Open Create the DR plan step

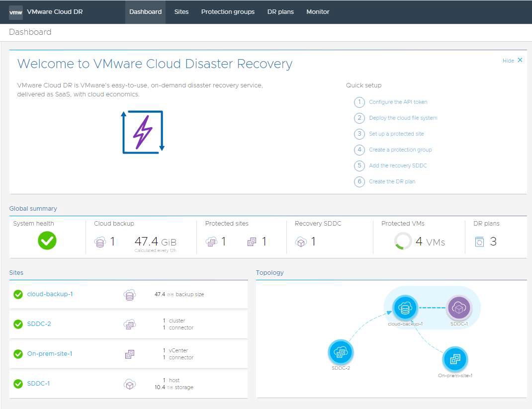click(x=392, y=182)
